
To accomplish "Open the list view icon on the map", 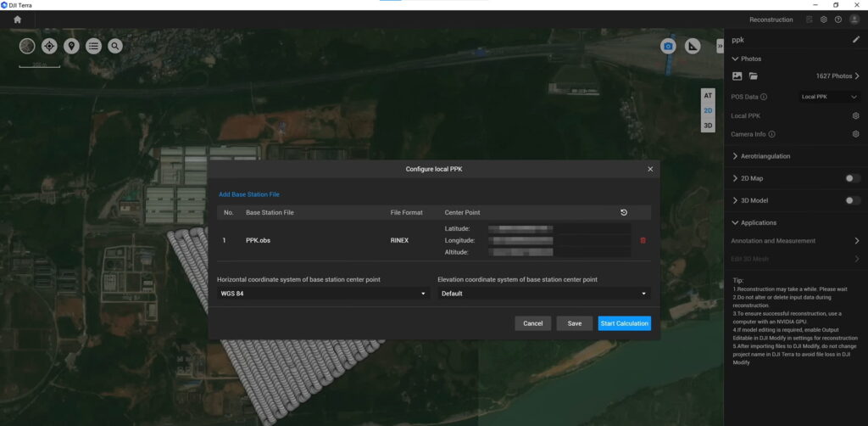I will (93, 46).
